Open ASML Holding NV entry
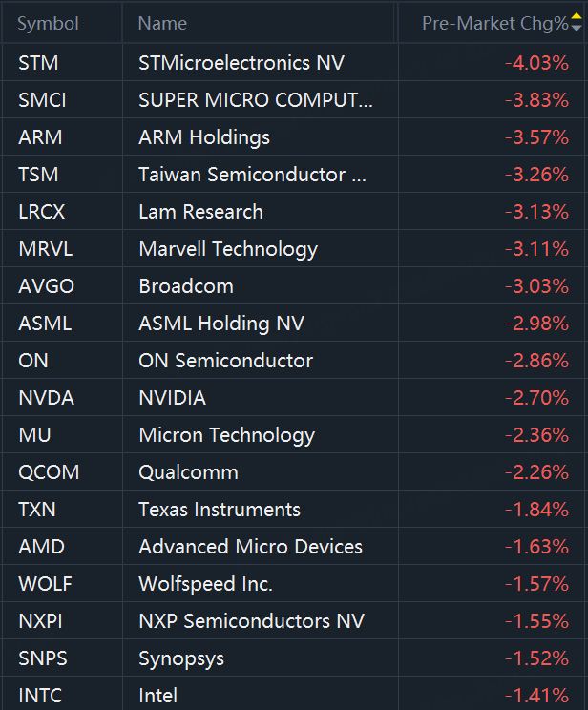Viewport: 588px width, 710px height. click(221, 324)
